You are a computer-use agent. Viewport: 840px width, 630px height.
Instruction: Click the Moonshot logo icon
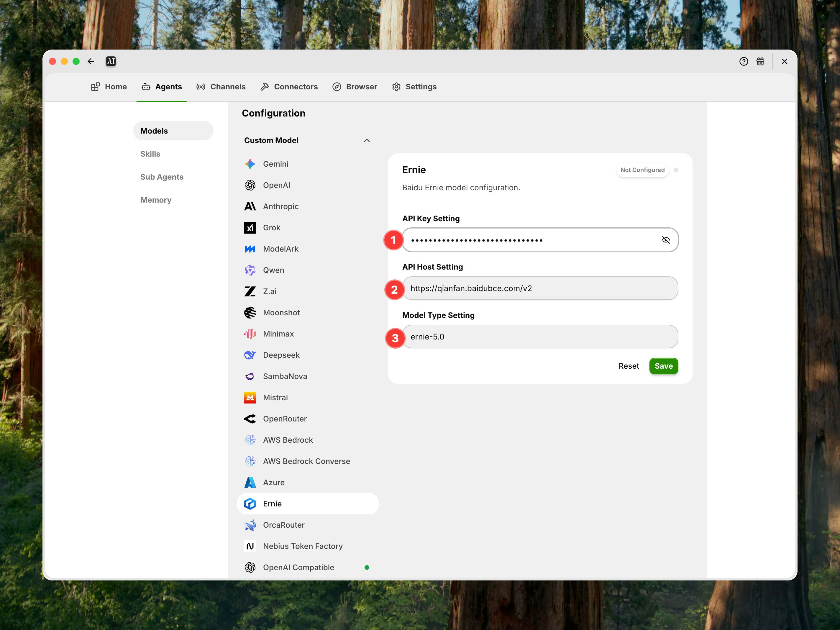tap(250, 313)
